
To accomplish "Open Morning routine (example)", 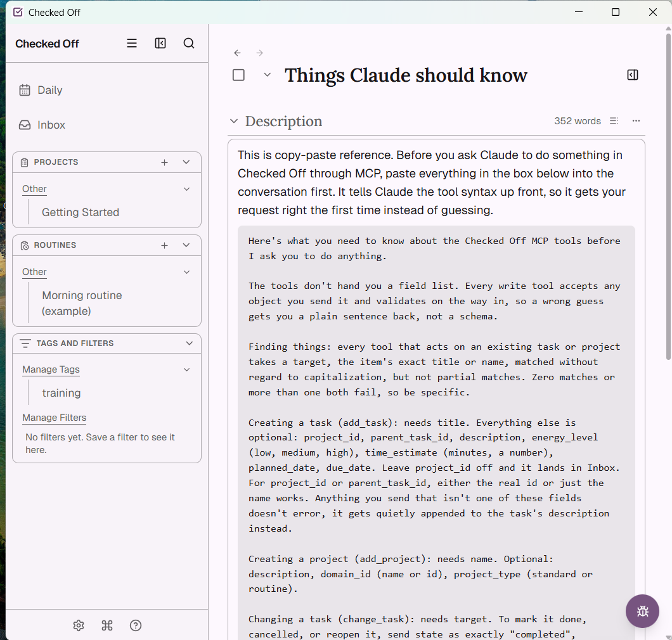I will [82, 303].
